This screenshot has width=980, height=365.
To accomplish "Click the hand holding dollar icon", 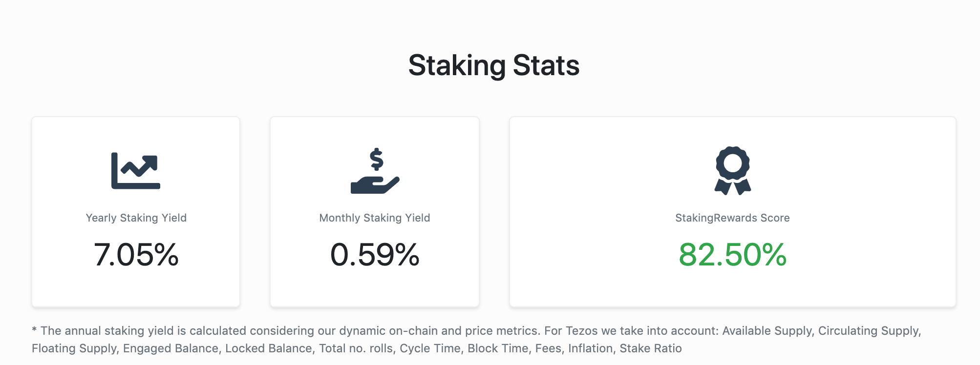I will tap(375, 171).
